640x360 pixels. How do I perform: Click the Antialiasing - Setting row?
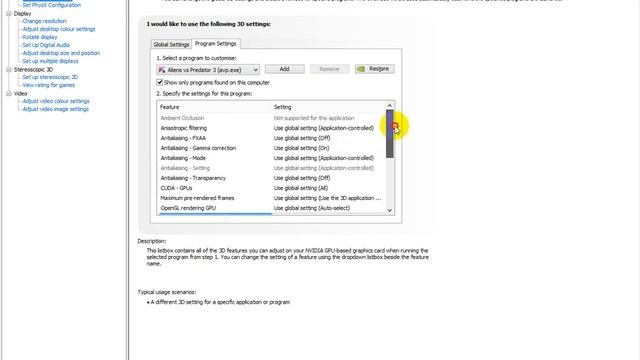pos(271,168)
